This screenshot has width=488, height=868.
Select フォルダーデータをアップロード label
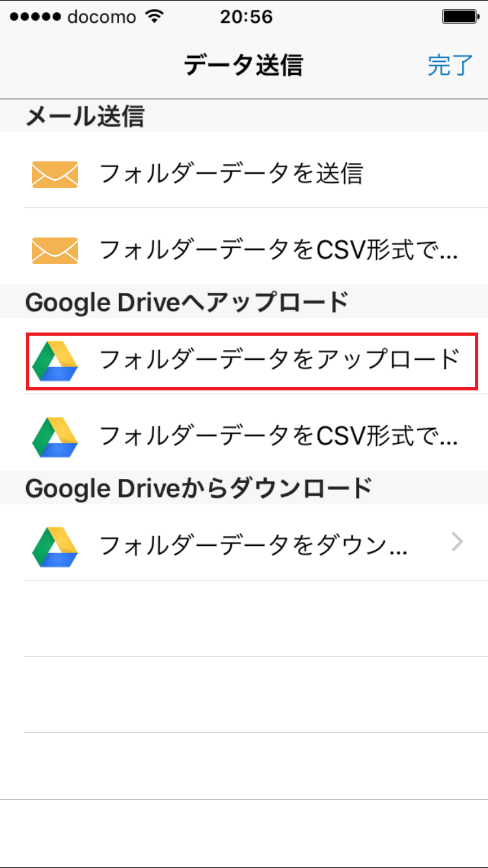(280, 360)
